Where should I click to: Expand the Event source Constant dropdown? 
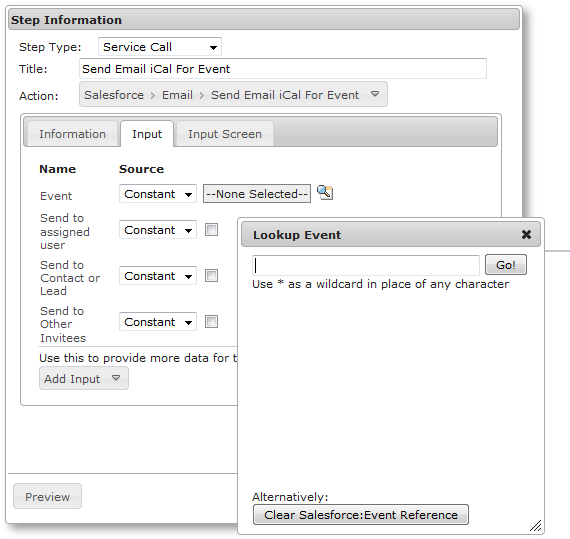pyautogui.click(x=158, y=194)
